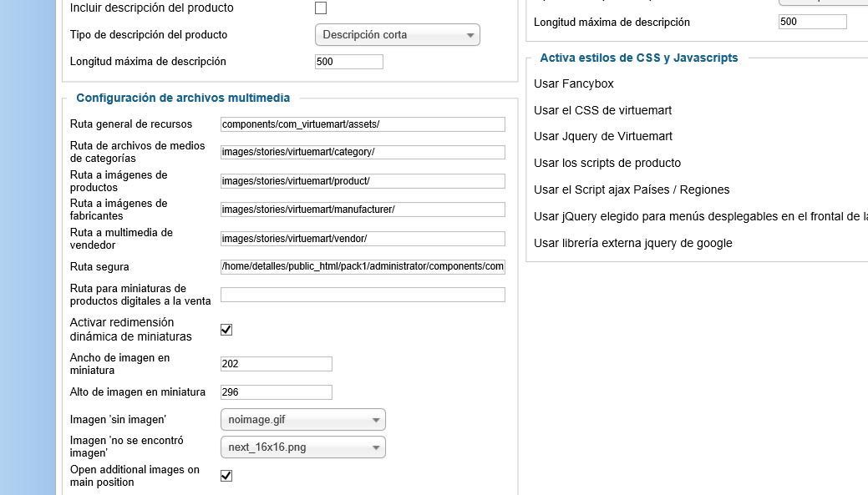Click 'Usar el CSS de virtuemart' label

[603, 111]
